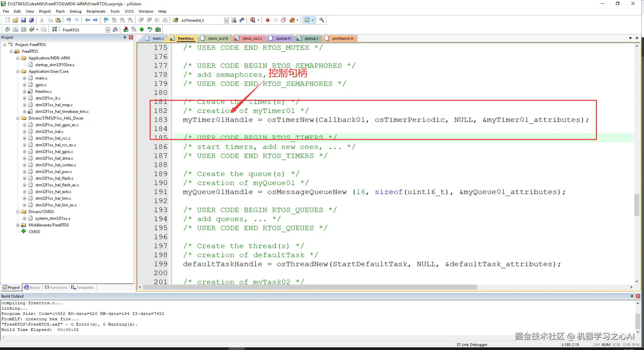Paste using the clipboard toolbar icon

(x=58, y=20)
